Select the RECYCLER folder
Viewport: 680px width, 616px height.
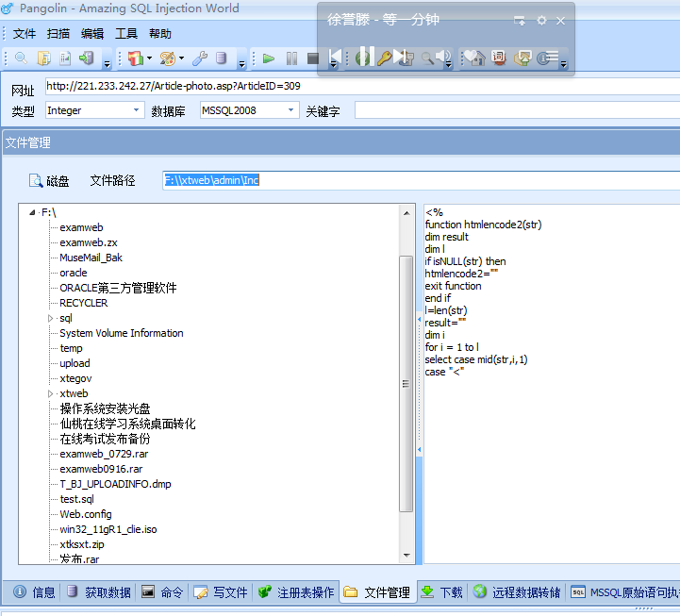coord(84,303)
